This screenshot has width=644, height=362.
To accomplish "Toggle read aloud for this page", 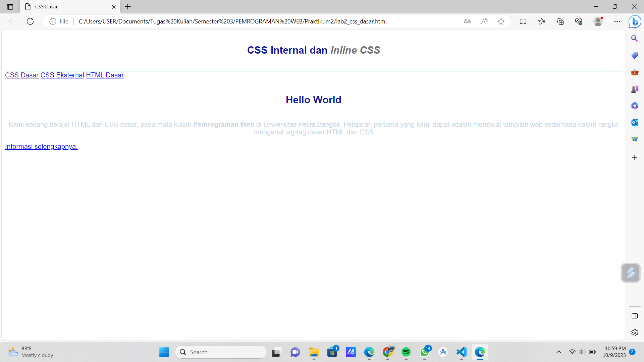I will coord(484,21).
